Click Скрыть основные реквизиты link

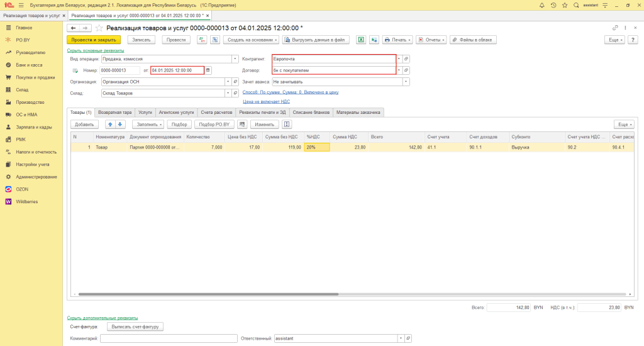coord(96,50)
